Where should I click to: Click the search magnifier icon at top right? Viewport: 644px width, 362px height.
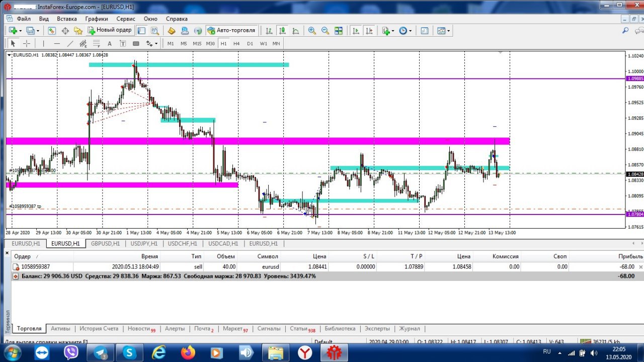coord(625,30)
